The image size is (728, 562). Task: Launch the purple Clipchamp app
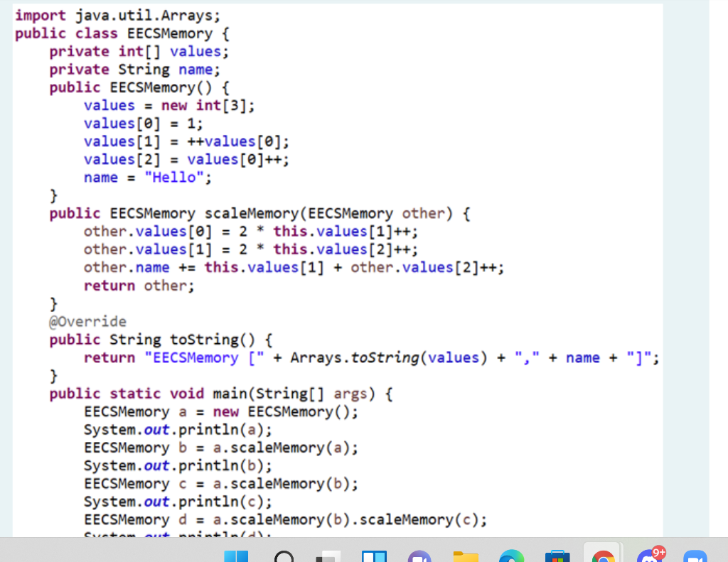click(419, 556)
